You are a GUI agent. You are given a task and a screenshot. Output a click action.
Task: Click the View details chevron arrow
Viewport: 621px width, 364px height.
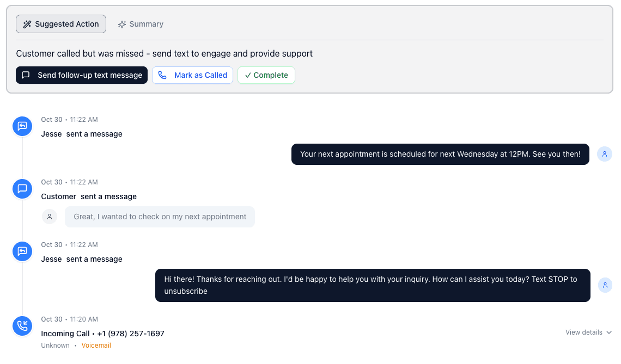point(608,332)
